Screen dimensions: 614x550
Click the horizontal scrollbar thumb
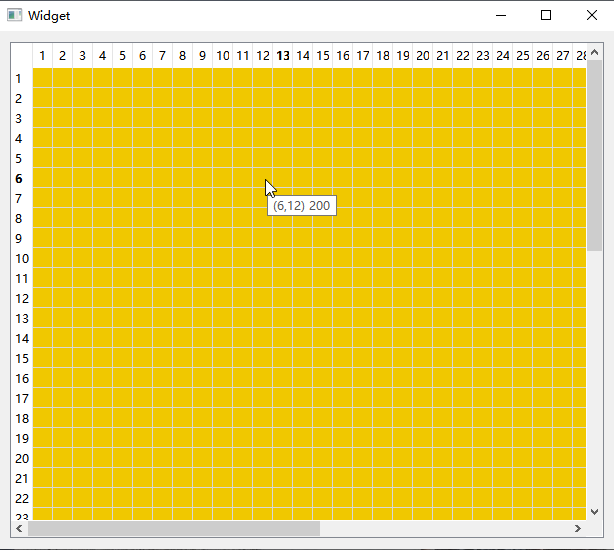pos(174,528)
